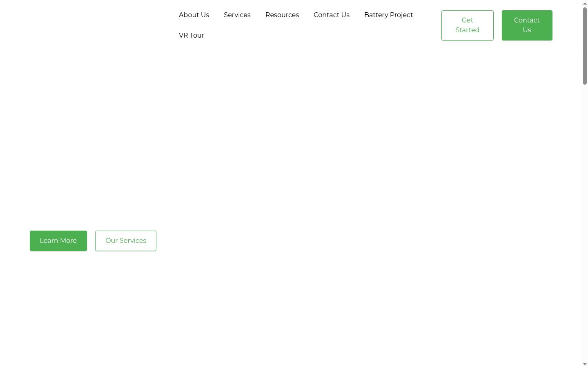
Task: Click the green Contact Us button
Action: click(527, 25)
